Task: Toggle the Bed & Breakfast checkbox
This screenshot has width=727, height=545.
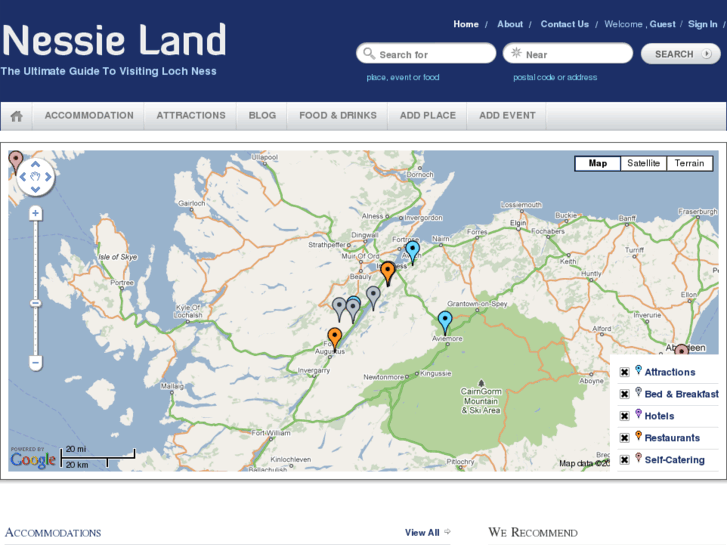Action: click(625, 394)
